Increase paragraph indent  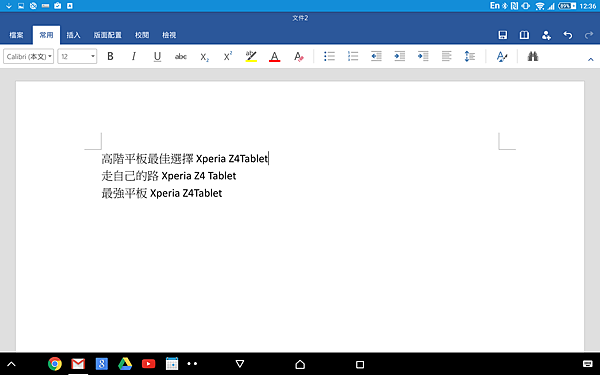click(399, 56)
